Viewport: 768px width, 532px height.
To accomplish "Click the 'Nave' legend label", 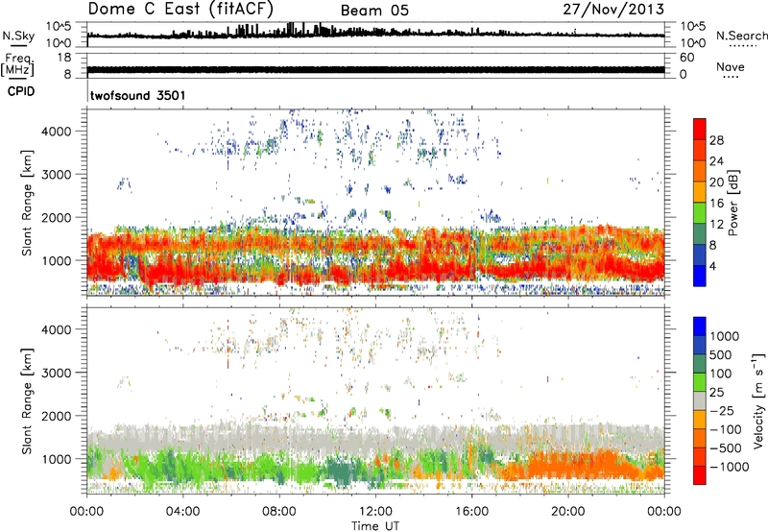I will (x=730, y=66).
